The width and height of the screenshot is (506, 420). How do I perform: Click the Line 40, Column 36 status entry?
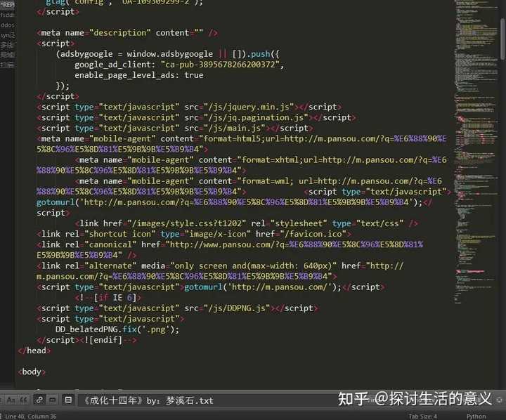pyautogui.click(x=31, y=416)
